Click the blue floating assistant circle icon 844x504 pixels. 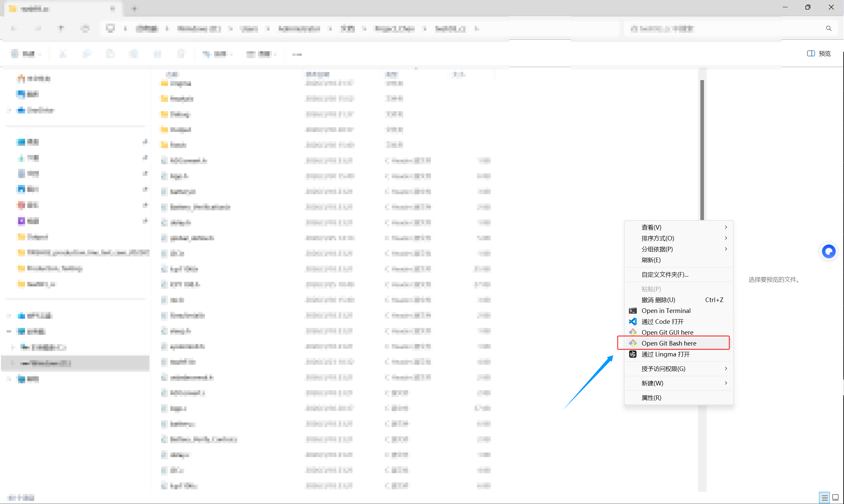tap(829, 251)
